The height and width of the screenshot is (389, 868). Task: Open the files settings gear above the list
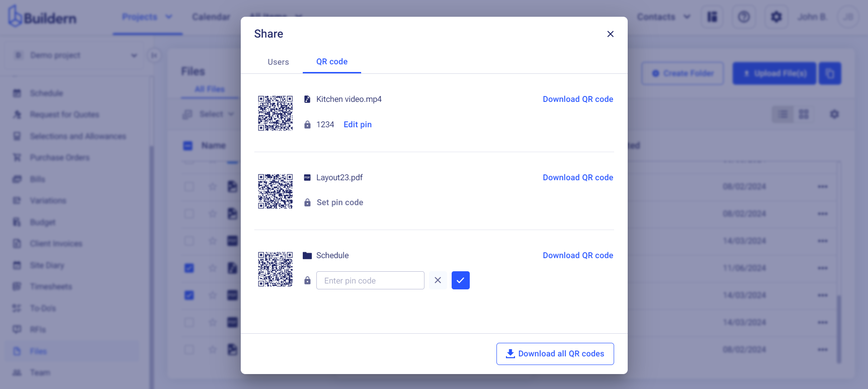(834, 114)
